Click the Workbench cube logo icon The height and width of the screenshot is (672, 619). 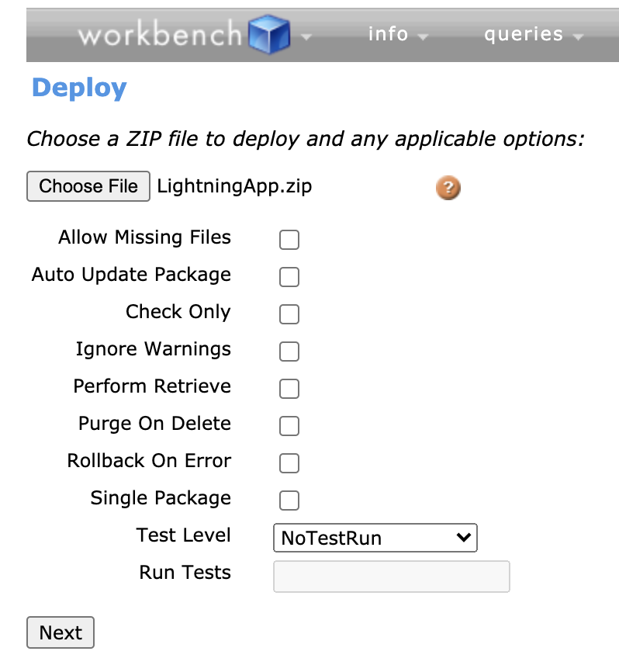[268, 36]
